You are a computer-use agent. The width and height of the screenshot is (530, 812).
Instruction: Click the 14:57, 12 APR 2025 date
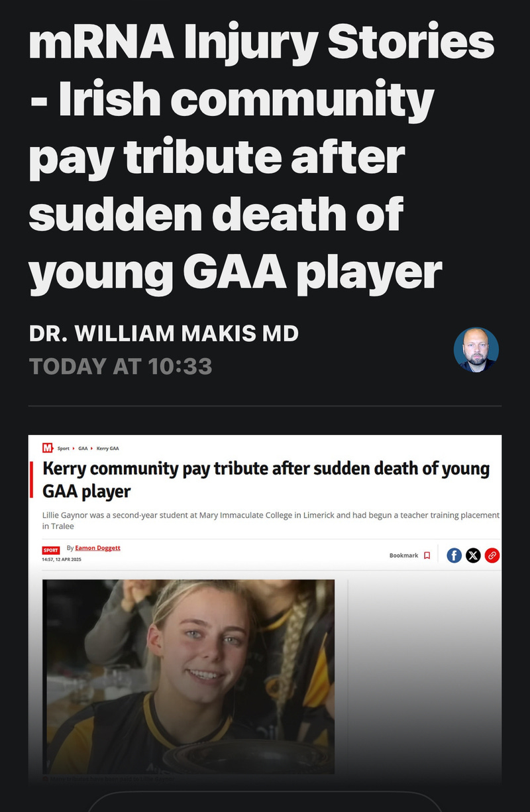(62, 560)
